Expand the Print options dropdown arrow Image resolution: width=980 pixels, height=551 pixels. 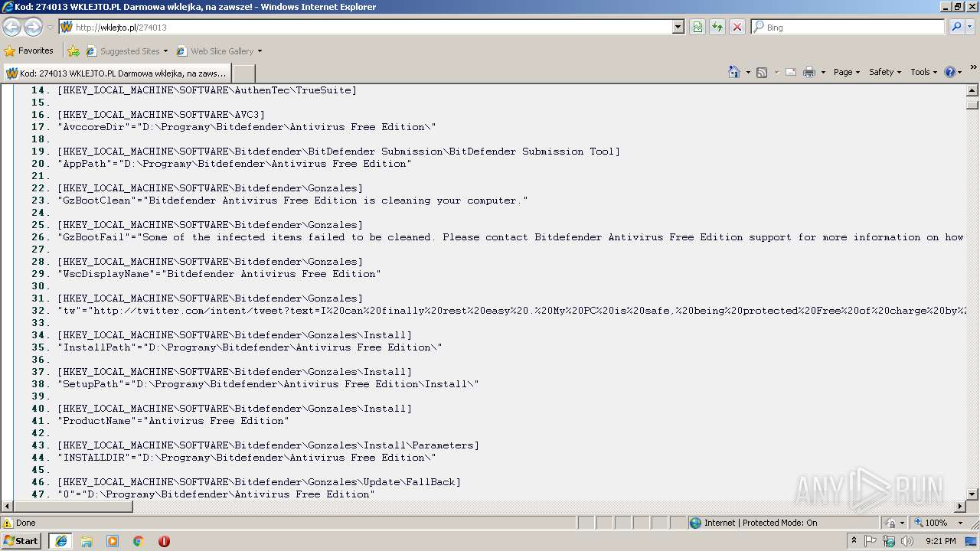point(823,72)
